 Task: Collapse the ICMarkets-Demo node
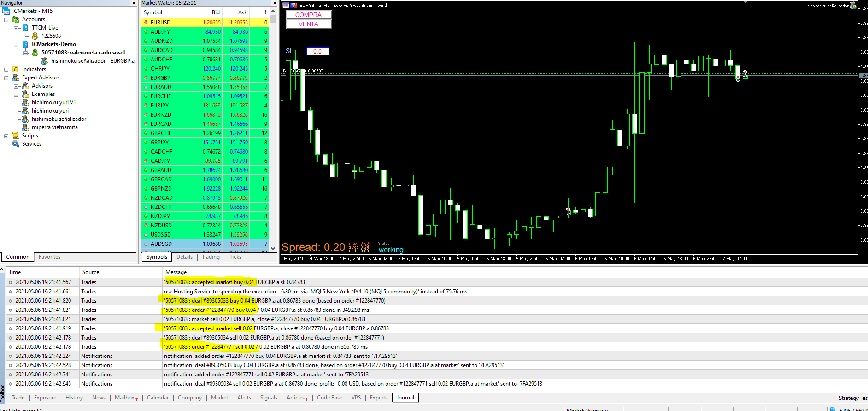(x=16, y=44)
